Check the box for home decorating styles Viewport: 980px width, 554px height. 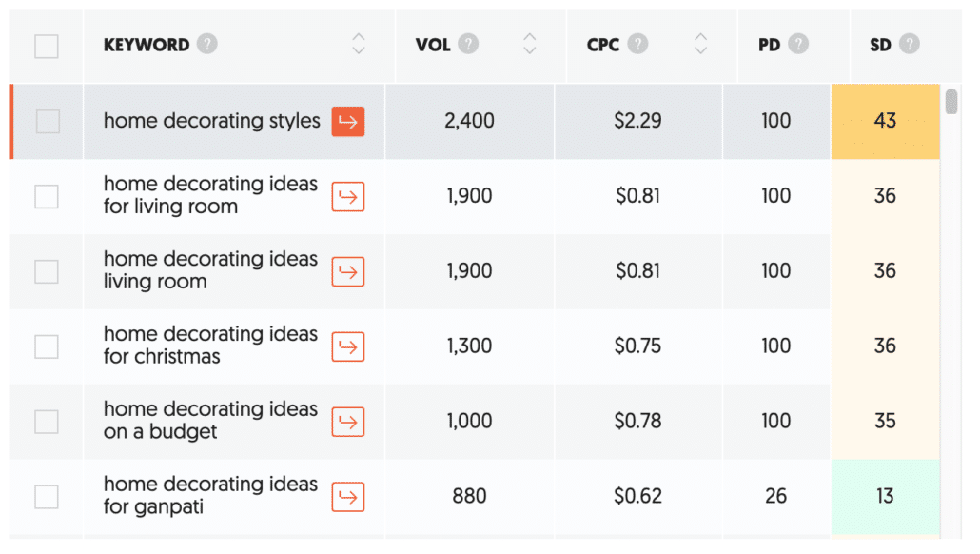coord(48,121)
